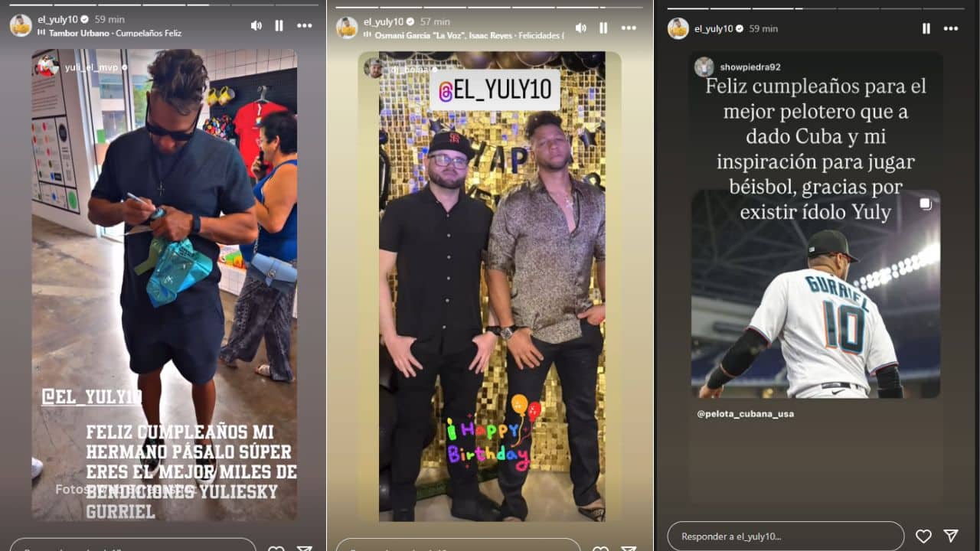Open el_yuly10 profile avatar on left story
The height and width of the screenshot is (551, 980).
point(21,25)
